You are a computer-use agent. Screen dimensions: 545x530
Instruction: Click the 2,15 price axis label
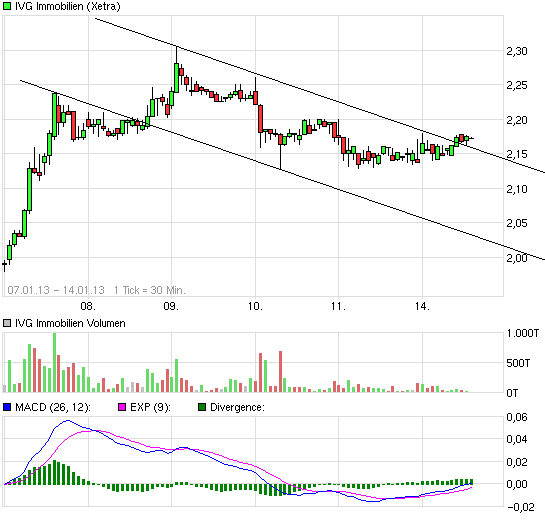pyautogui.click(x=517, y=154)
